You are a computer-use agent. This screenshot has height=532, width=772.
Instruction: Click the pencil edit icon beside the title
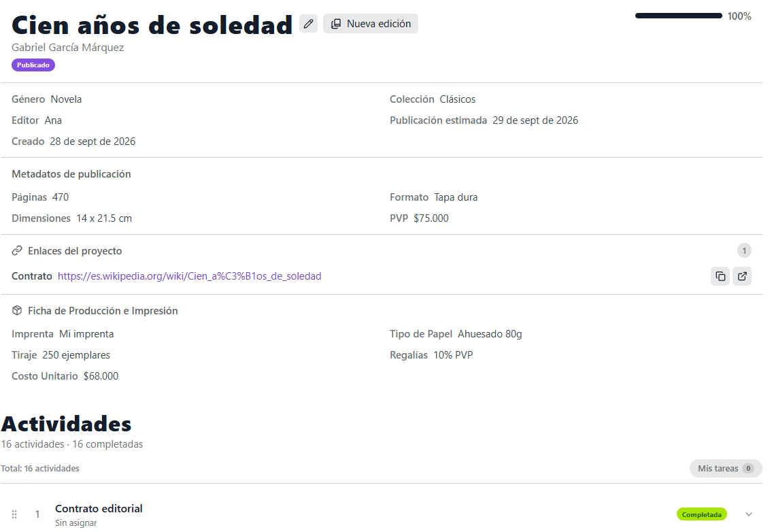click(x=308, y=24)
